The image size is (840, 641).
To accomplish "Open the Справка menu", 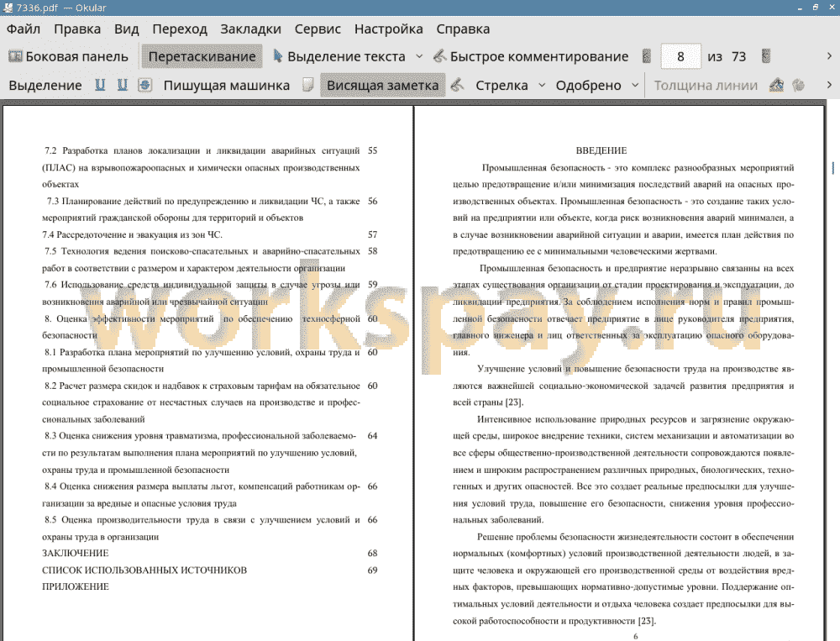I will coord(463,29).
